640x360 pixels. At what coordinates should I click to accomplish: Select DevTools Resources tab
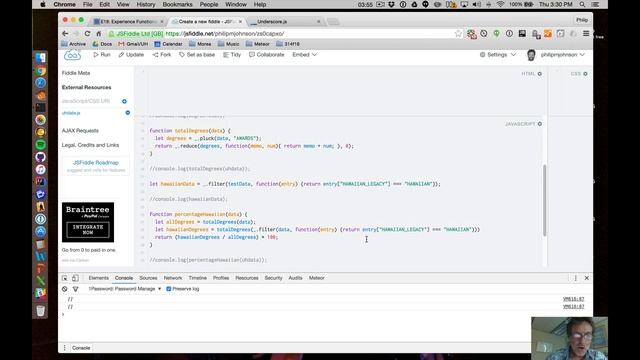click(247, 278)
